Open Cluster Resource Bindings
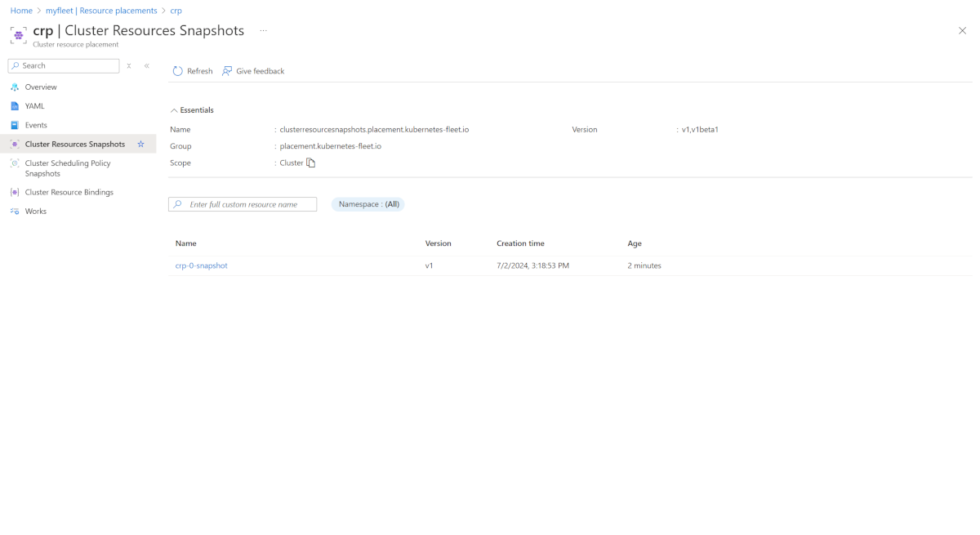Screen dimensions: 980x535 coord(69,191)
